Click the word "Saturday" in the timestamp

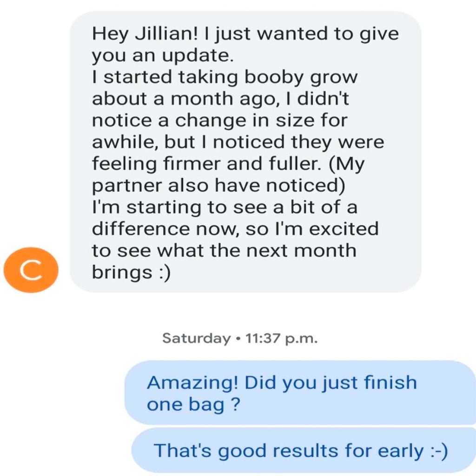[x=196, y=338]
